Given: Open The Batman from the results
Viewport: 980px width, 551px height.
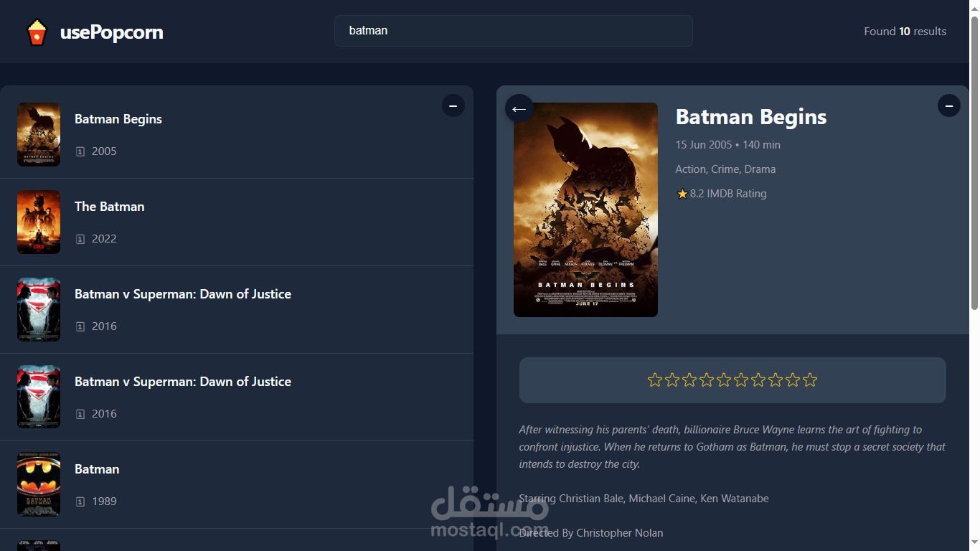Looking at the screenshot, I should 237,222.
